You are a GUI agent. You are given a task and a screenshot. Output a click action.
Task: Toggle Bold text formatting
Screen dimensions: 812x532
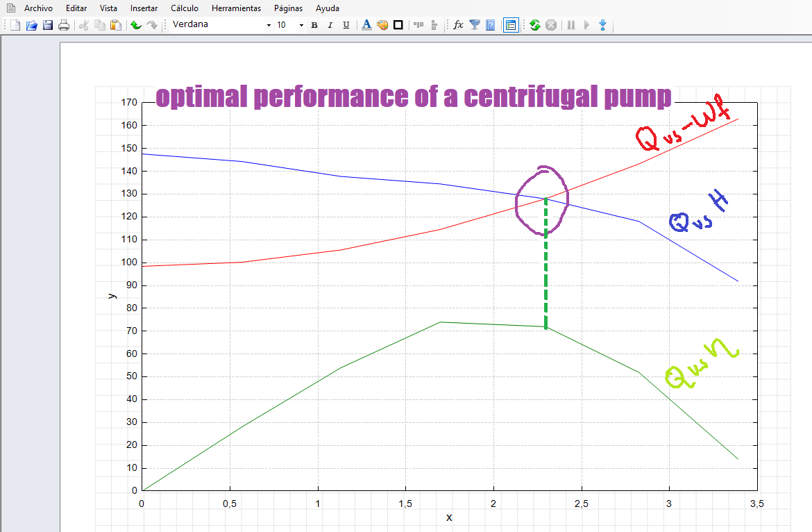pos(314,25)
